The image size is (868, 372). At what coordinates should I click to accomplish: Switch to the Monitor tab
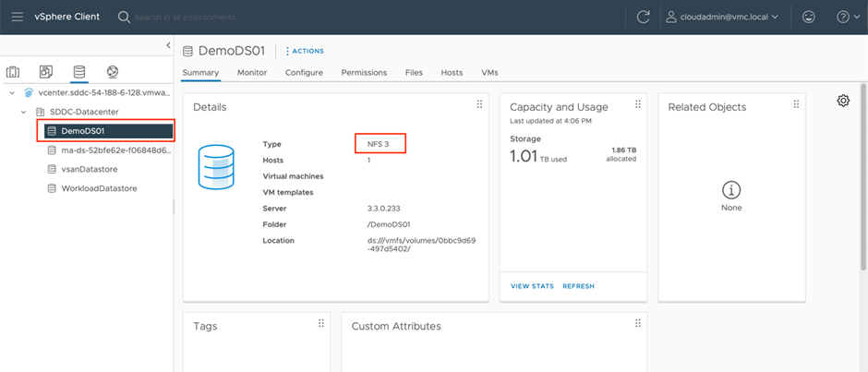click(x=251, y=72)
